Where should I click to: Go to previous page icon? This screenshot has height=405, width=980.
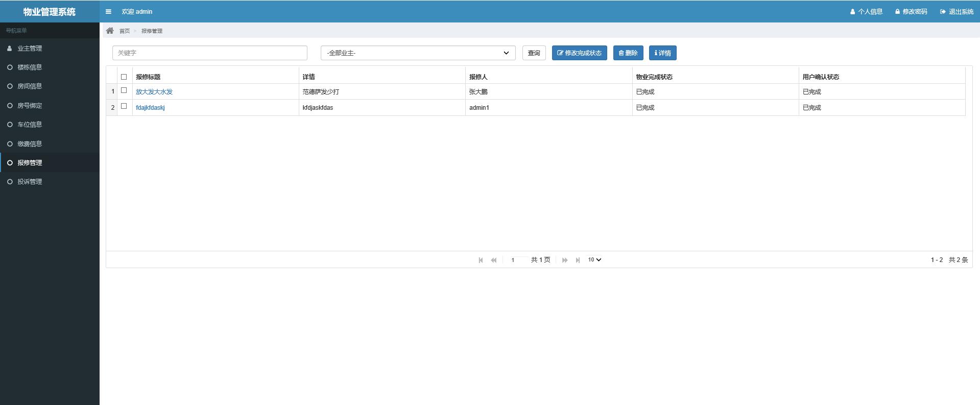[494, 260]
